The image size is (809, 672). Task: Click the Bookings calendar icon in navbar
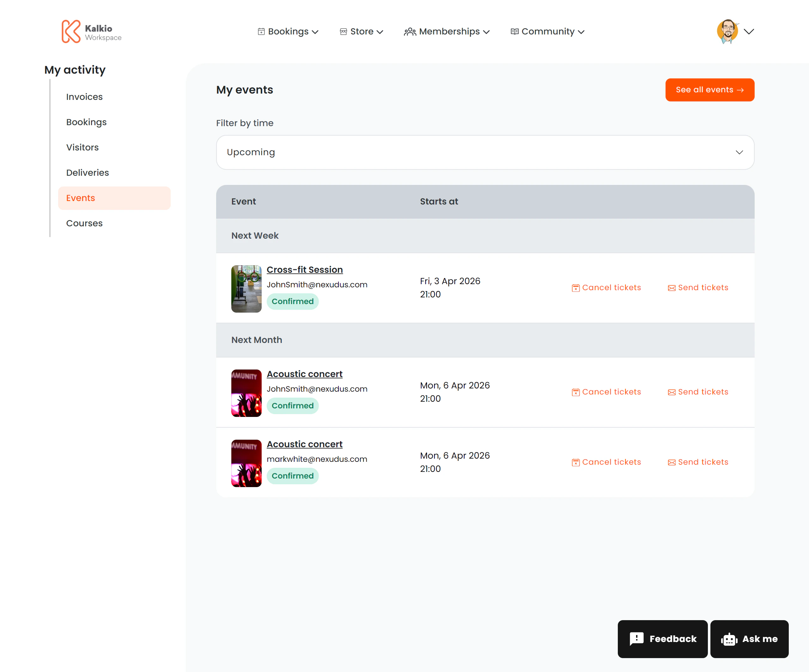(x=261, y=32)
